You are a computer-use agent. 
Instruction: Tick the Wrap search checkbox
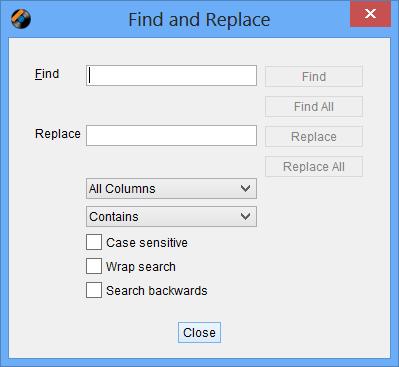point(94,266)
